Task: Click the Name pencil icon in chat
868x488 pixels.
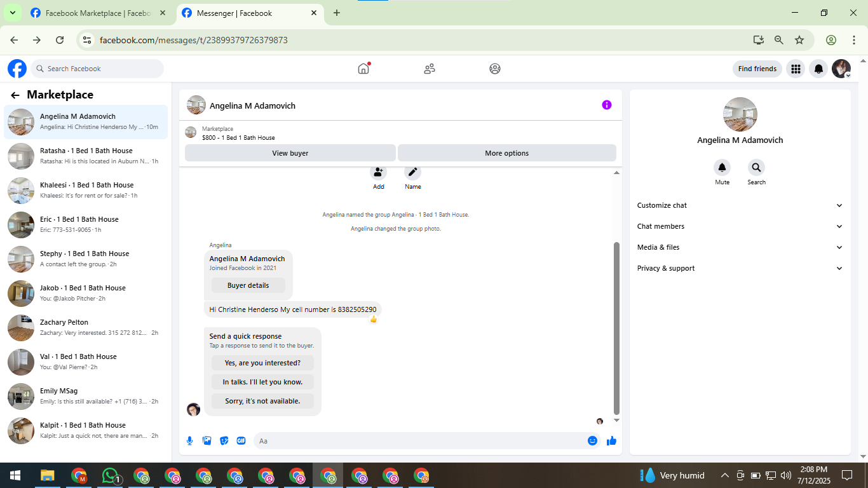Action: point(412,172)
